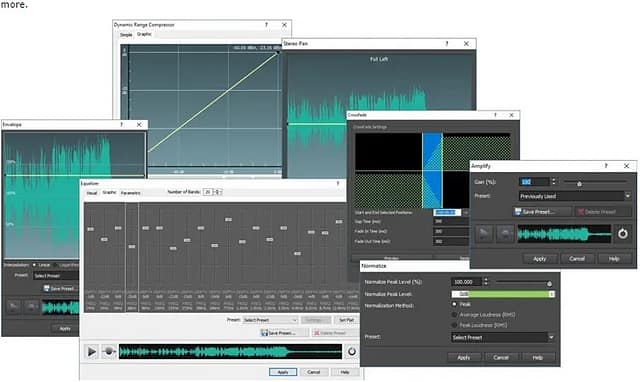This screenshot has height=382, width=640.
Task: Click Save Preset in the Equalizer window
Action: 284,333
